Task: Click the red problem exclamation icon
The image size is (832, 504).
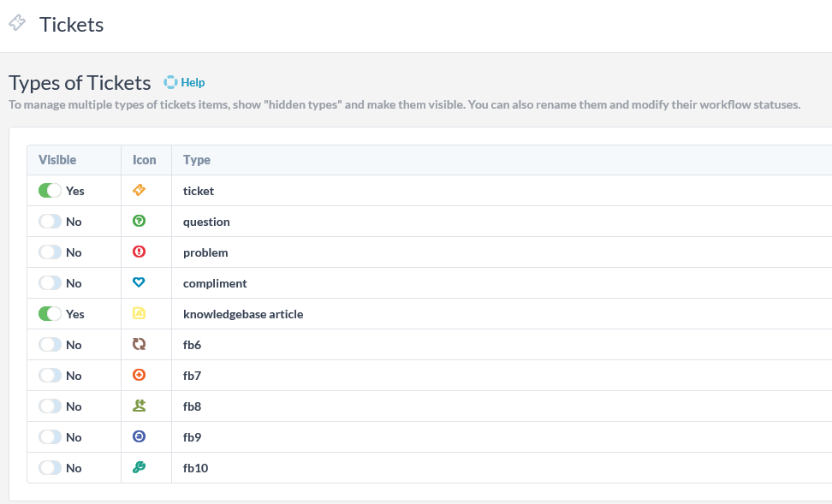Action: click(139, 252)
